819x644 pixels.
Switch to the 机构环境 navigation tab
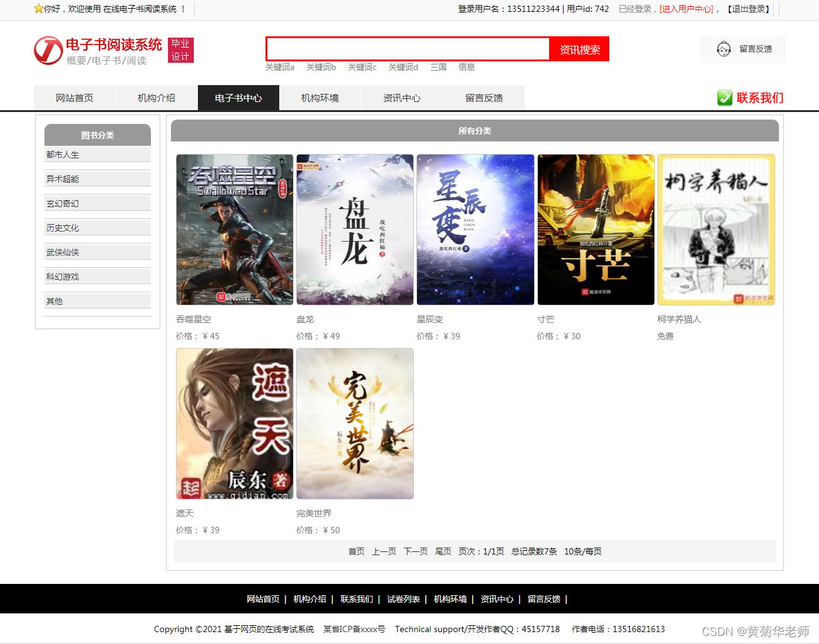click(320, 98)
